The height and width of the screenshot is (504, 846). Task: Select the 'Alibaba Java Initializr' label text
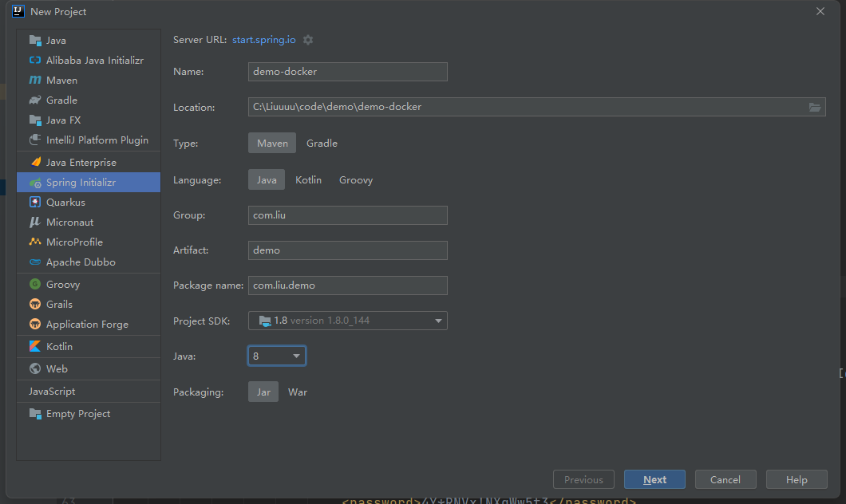(x=95, y=61)
